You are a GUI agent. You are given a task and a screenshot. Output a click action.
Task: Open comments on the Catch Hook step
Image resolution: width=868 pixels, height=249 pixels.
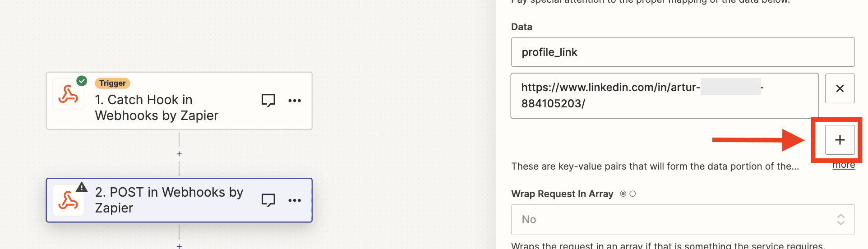coord(268,100)
